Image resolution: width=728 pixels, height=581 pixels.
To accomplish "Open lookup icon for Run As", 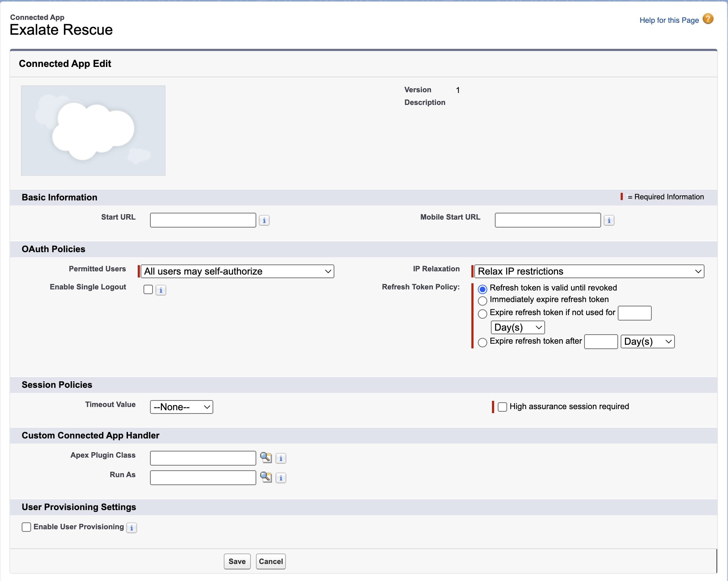I will tap(266, 477).
